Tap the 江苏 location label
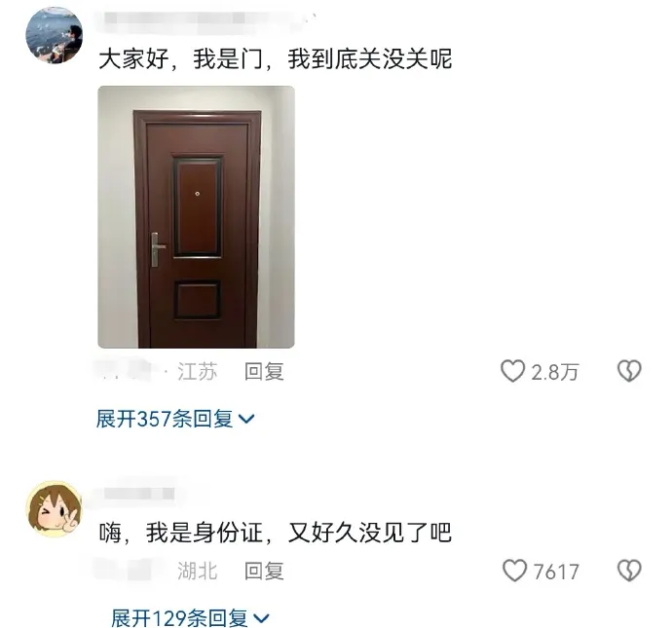 [198, 371]
